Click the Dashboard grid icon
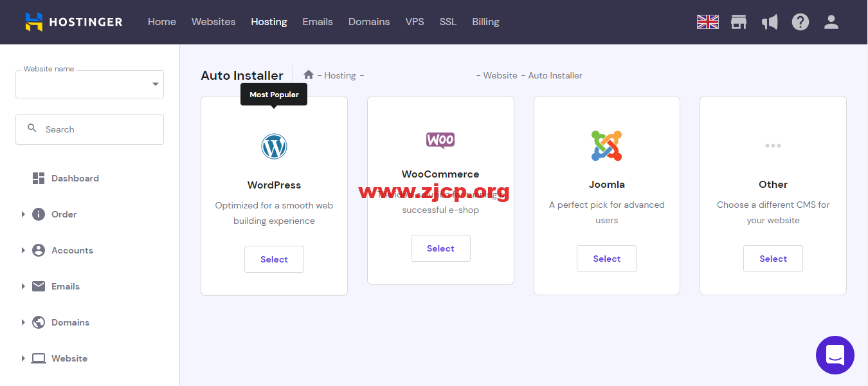This screenshot has height=386, width=868. tap(39, 178)
